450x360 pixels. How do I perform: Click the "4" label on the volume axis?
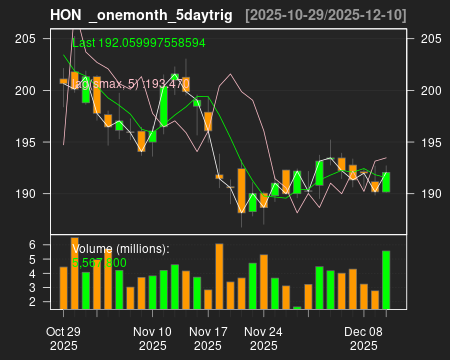click(x=32, y=273)
